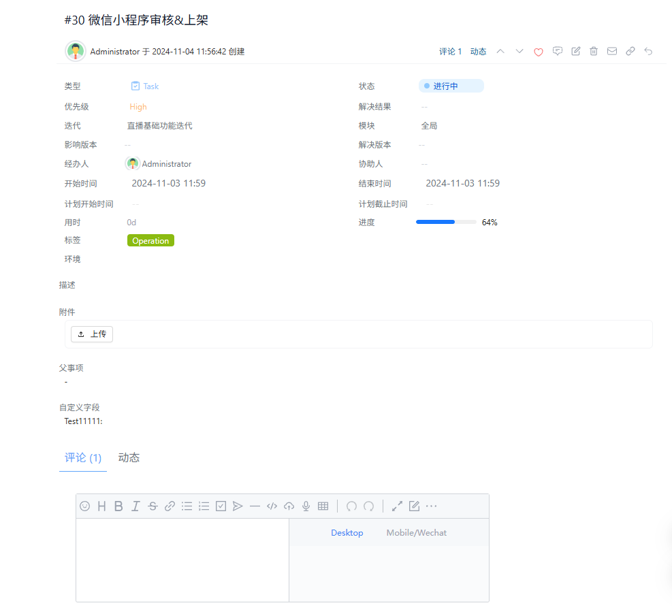Viewport: 672px width, 616px height.
Task: Delete issue with trash icon
Action: click(594, 52)
